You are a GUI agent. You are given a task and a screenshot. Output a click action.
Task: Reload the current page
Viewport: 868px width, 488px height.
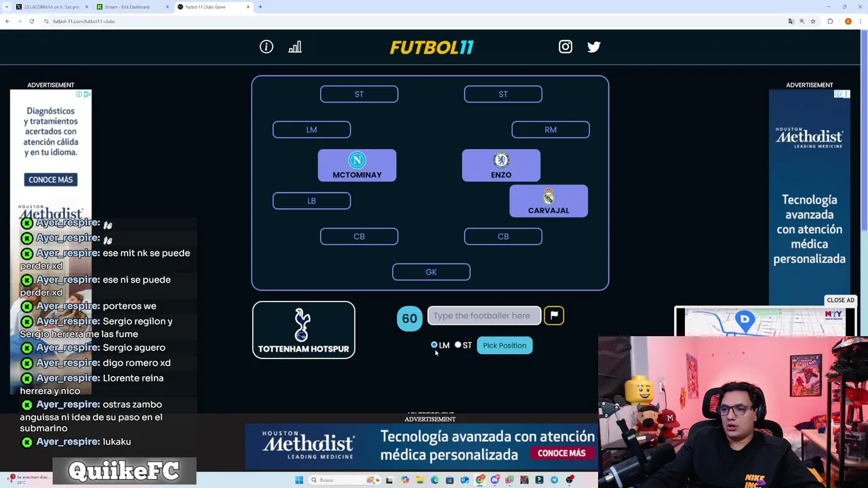(31, 21)
